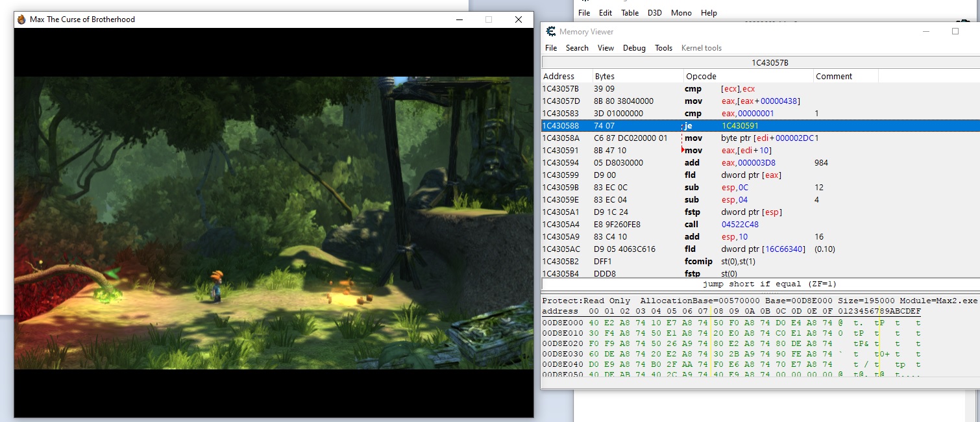Open the View menu in Memory Viewer

tap(606, 48)
